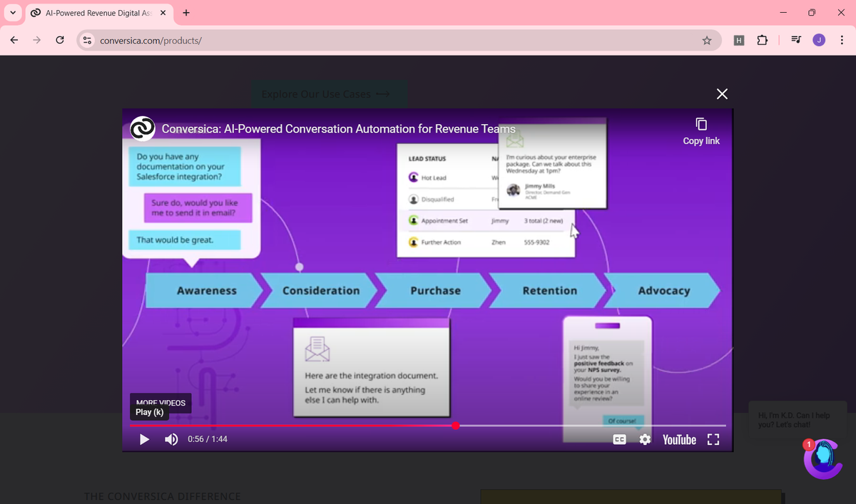This screenshot has height=504, width=856.
Task: Mute the video volume
Action: tap(170, 439)
